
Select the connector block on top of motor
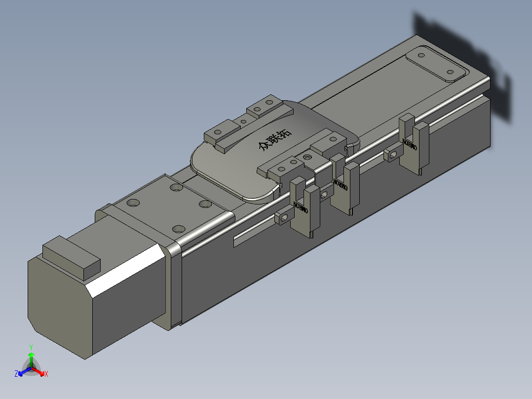[72, 257]
